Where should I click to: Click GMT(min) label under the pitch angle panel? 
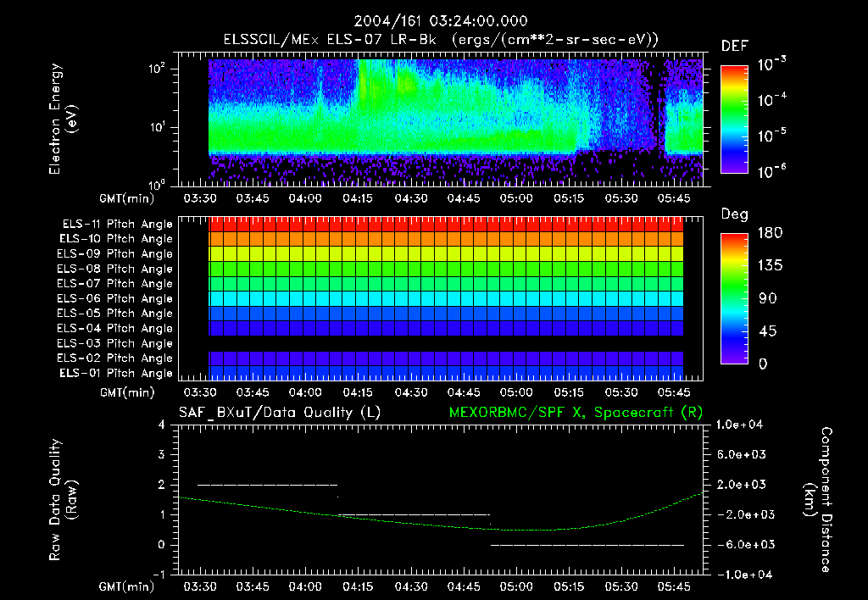[127, 392]
